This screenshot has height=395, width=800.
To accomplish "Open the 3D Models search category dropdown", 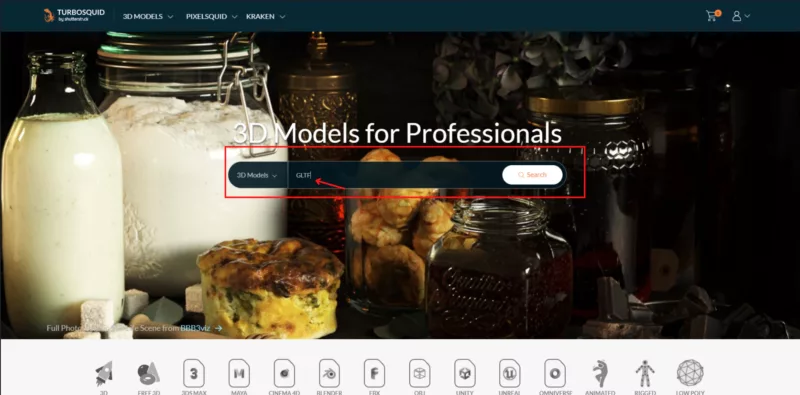I will pyautogui.click(x=258, y=175).
